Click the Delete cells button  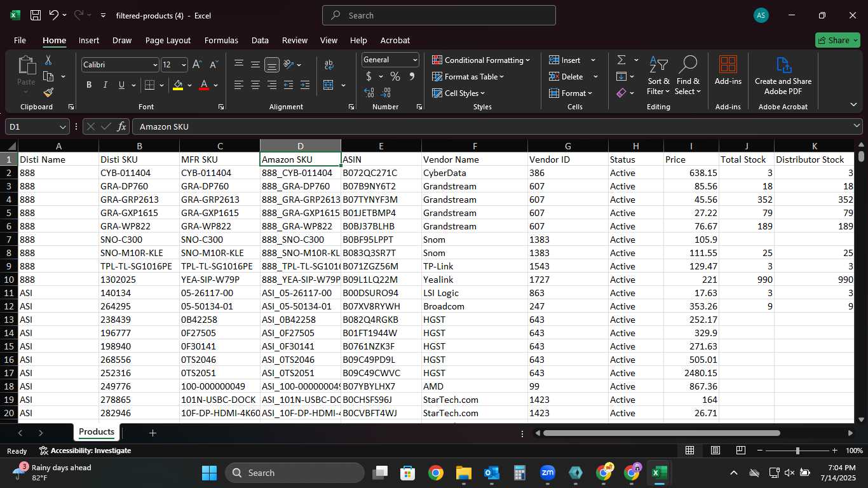(x=566, y=76)
